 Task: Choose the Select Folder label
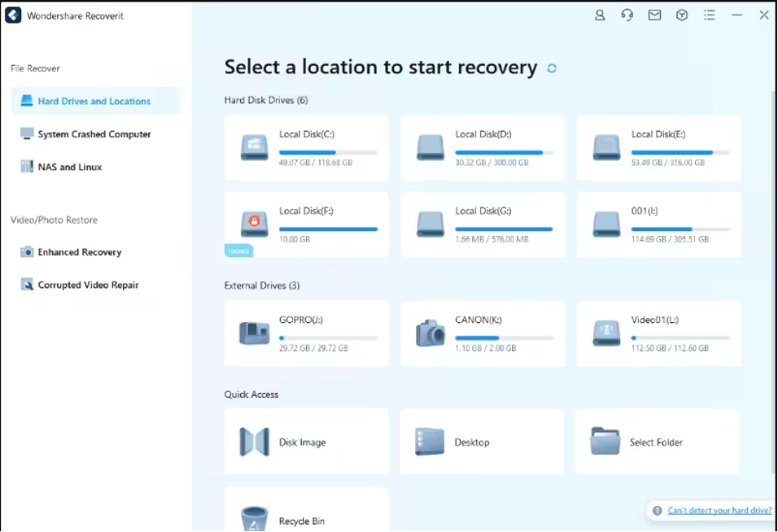pyautogui.click(x=656, y=443)
